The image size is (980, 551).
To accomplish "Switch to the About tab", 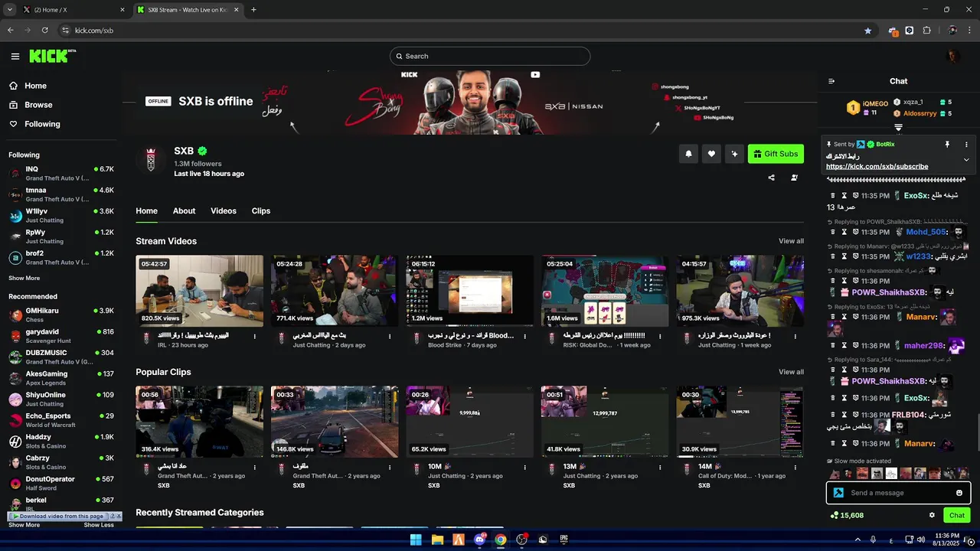I will coord(184,211).
